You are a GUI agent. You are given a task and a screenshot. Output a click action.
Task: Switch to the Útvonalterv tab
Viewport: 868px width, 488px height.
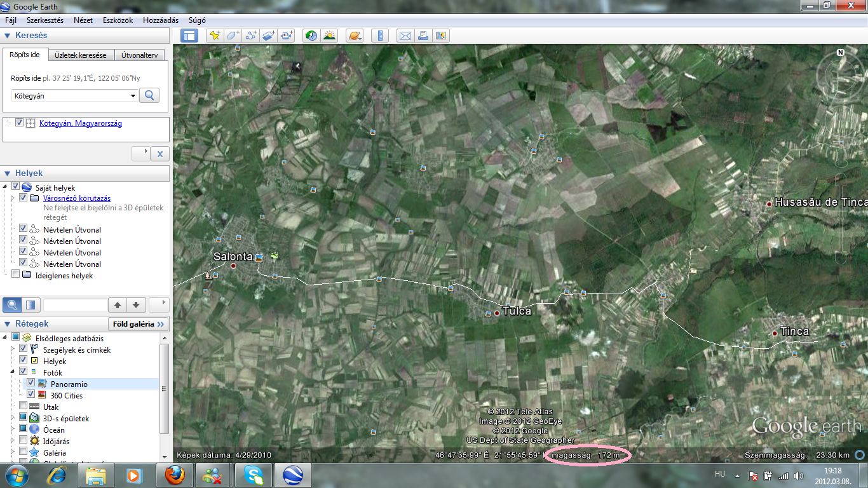139,55
